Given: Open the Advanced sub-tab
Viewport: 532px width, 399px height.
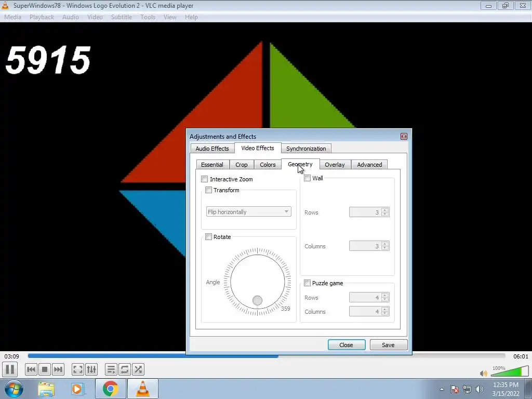Looking at the screenshot, I should pyautogui.click(x=369, y=165).
